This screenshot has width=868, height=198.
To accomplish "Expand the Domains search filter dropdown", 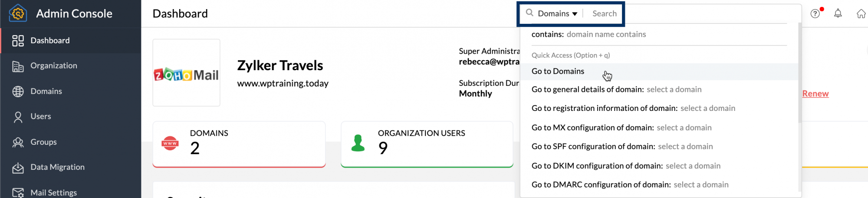I will click(558, 13).
